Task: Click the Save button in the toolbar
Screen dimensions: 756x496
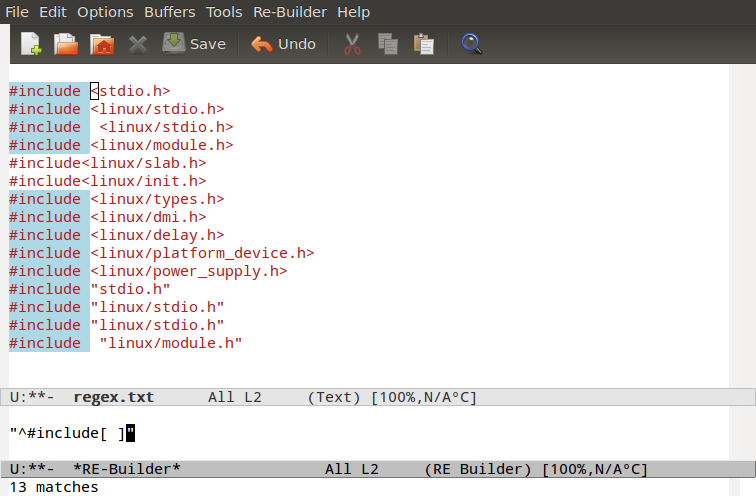Action: point(194,44)
